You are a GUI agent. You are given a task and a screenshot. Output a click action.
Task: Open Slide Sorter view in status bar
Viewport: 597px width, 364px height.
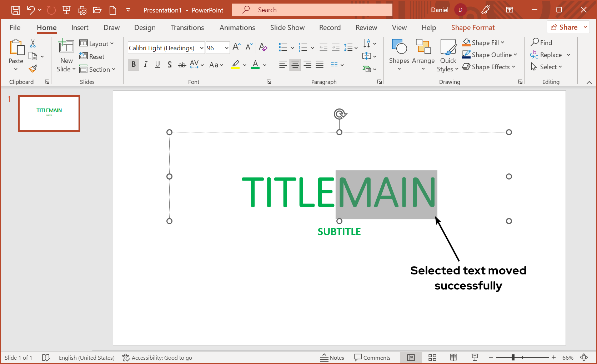click(432, 358)
